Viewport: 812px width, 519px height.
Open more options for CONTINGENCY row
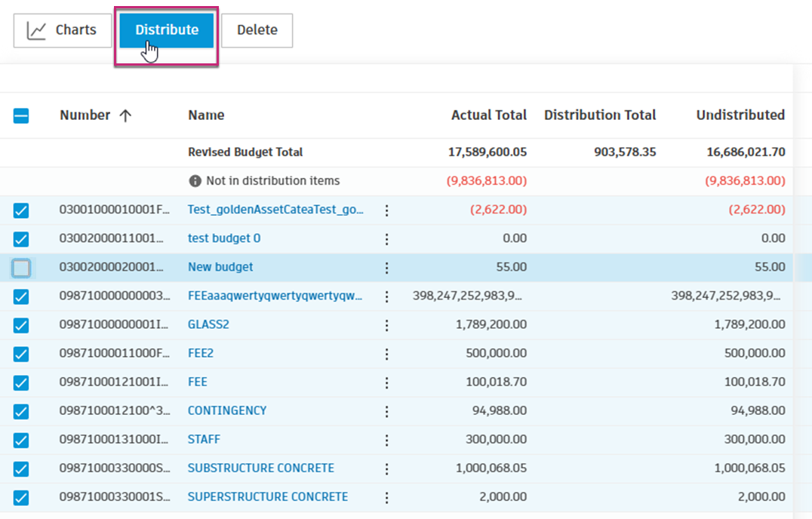click(386, 411)
